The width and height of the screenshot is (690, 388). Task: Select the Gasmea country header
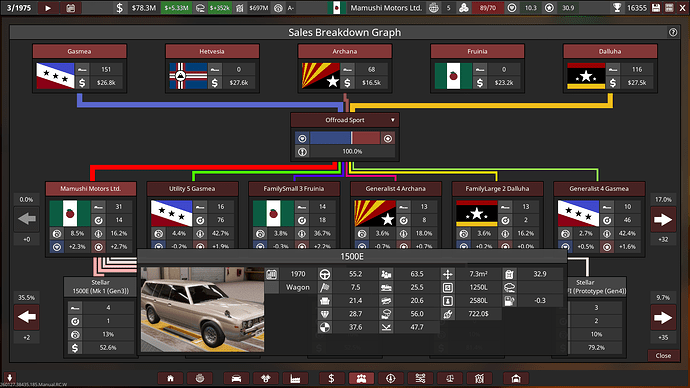(79, 51)
